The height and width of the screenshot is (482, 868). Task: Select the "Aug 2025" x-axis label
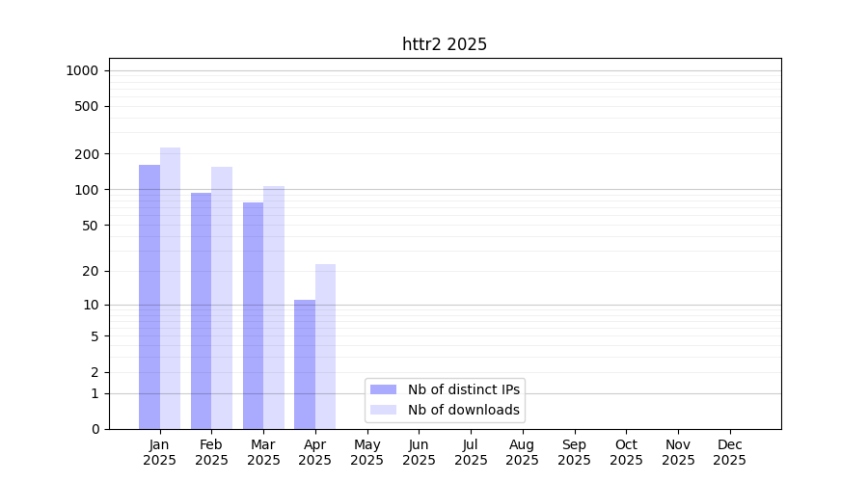coord(523,452)
